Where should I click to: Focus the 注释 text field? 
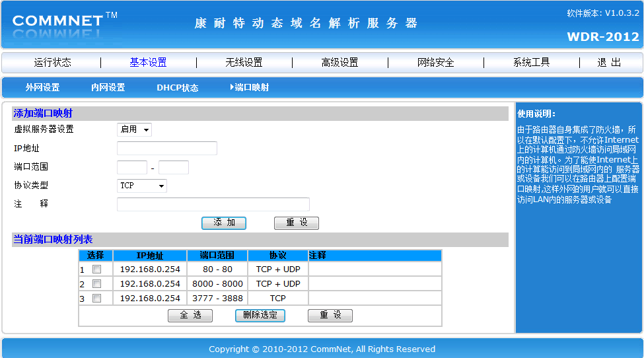pyautogui.click(x=213, y=205)
